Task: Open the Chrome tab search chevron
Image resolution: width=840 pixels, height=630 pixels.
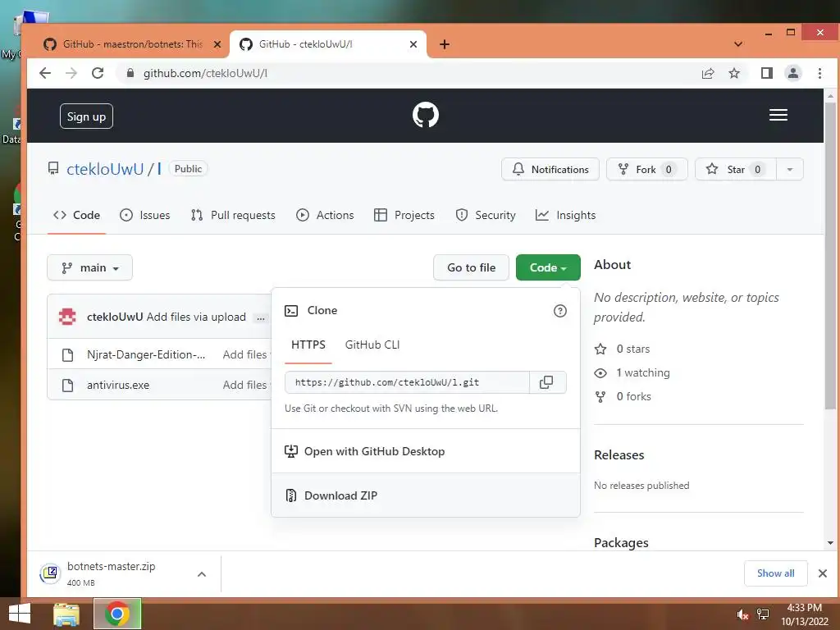Action: 738,44
